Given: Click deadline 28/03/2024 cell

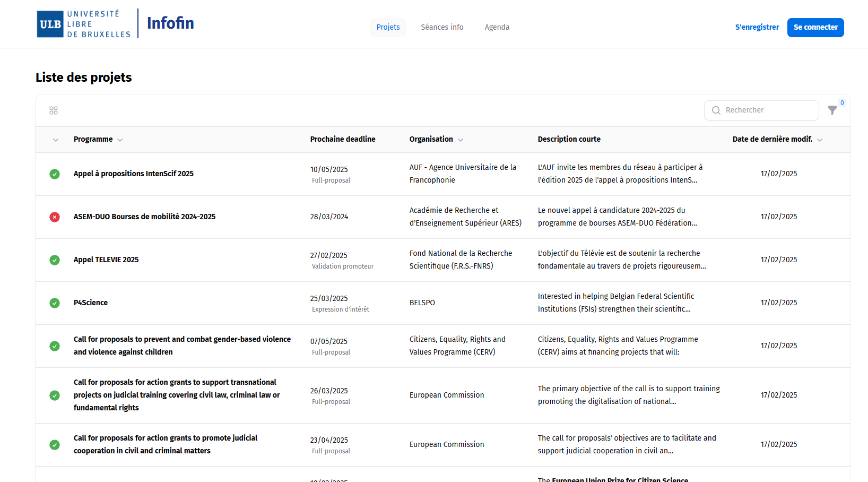Looking at the screenshot, I should 329,217.
